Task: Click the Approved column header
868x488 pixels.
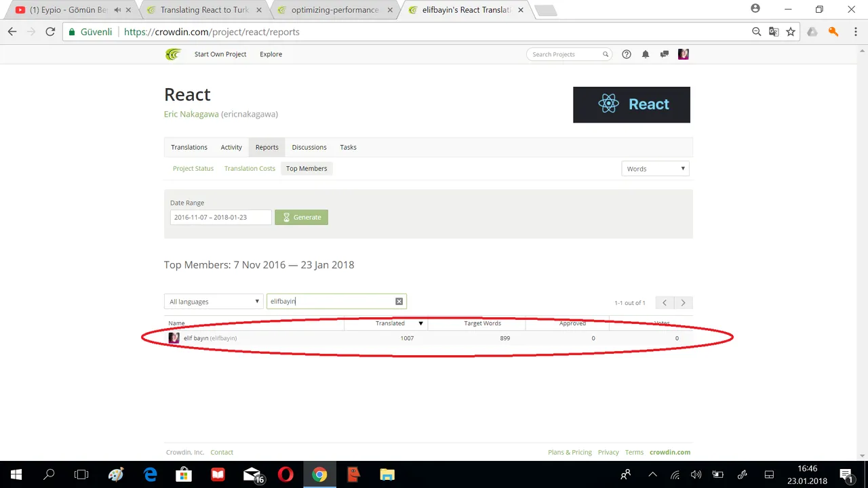Action: point(572,323)
